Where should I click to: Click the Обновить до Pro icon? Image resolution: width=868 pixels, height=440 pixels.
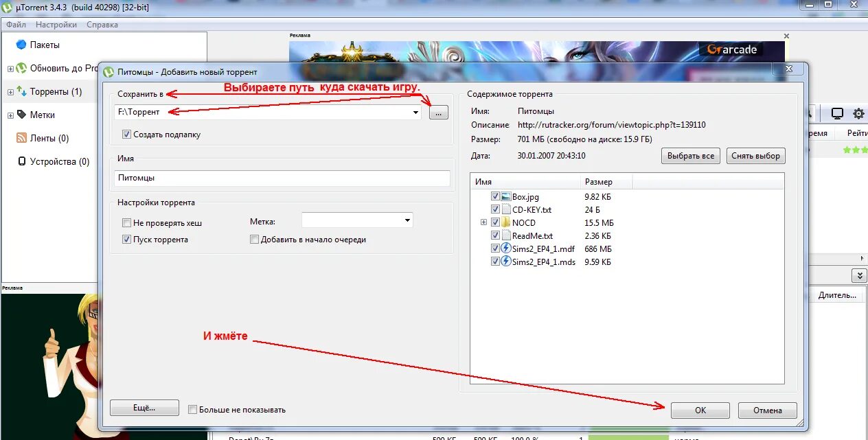click(21, 68)
